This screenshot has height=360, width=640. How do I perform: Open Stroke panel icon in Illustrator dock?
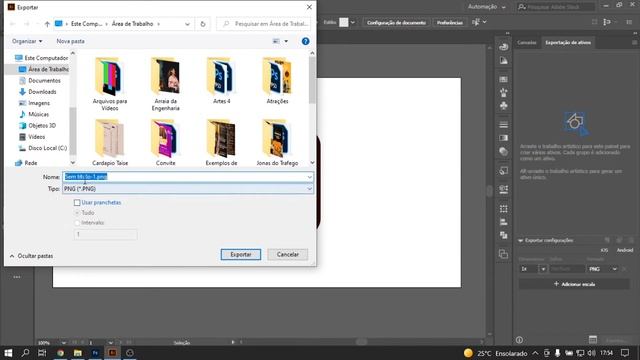pyautogui.click(x=503, y=124)
